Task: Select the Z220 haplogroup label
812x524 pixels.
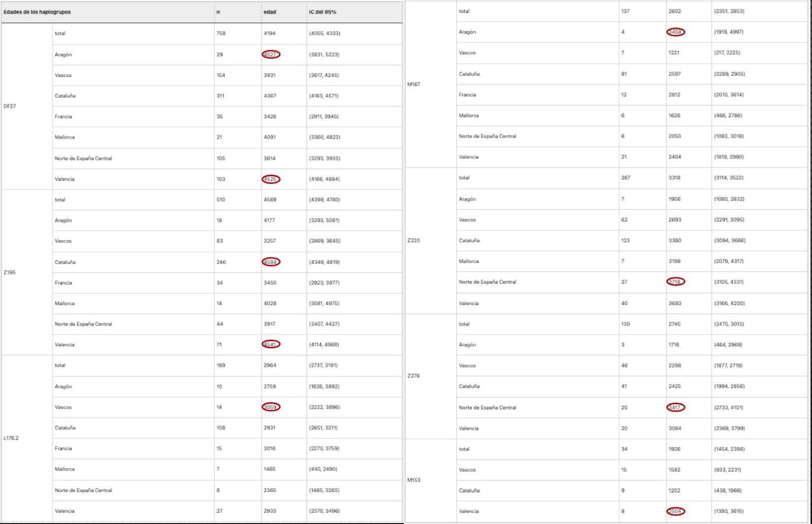Action: click(414, 241)
